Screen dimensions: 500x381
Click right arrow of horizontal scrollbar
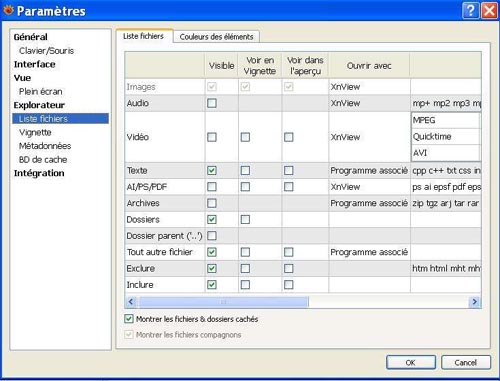(x=474, y=302)
